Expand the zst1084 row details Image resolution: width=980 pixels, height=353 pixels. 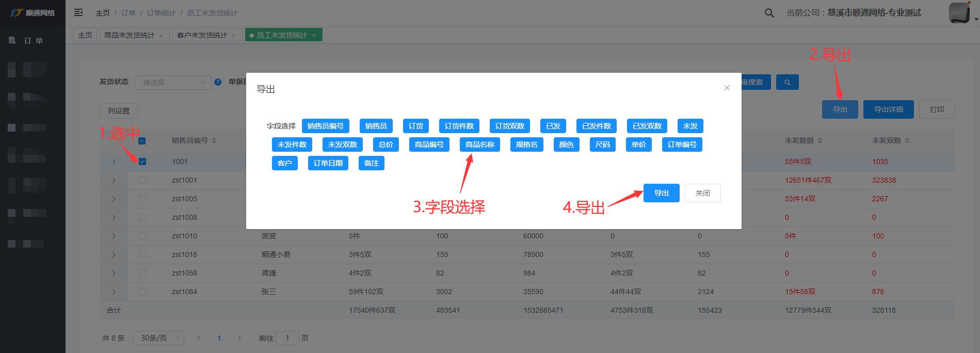[x=114, y=292]
